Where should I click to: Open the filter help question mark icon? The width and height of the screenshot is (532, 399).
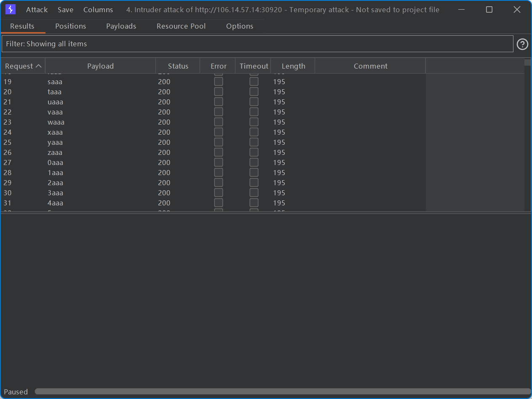point(522,44)
